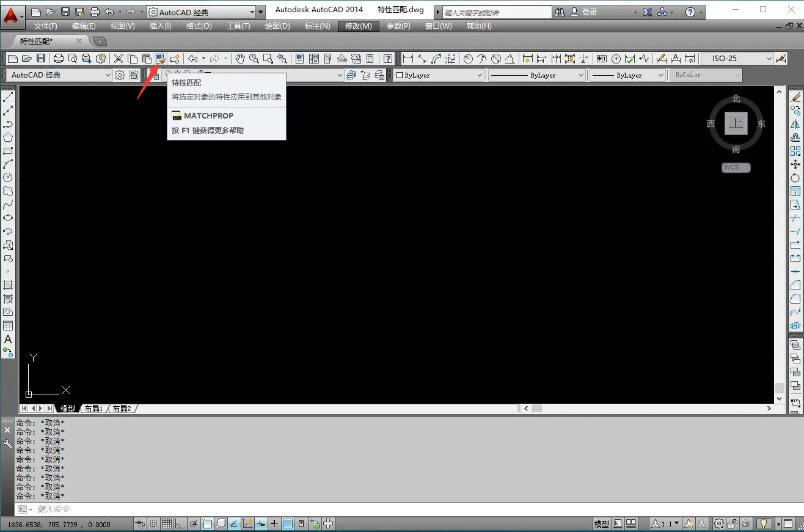Select the Linear dimension tool
Image resolution: width=804 pixels, height=532 pixels.
407,59
